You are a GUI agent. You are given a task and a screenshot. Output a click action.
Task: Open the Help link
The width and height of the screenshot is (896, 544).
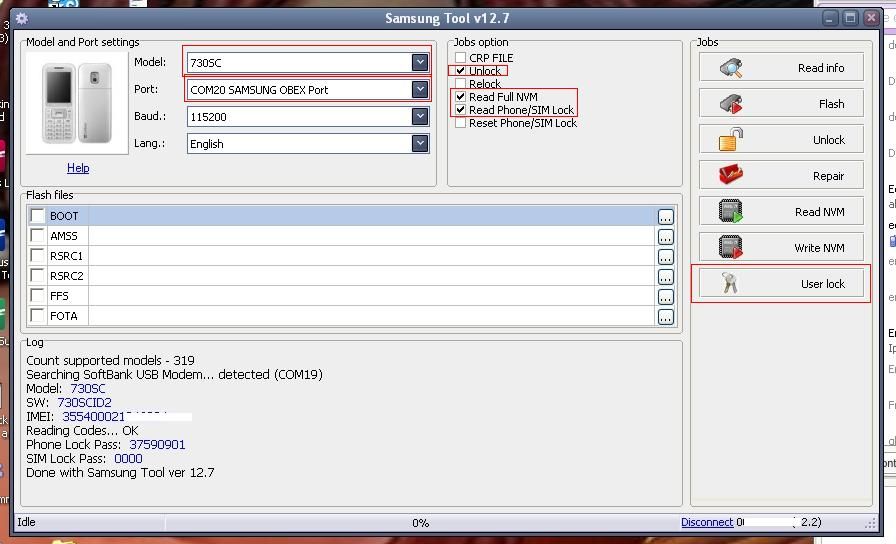78,168
